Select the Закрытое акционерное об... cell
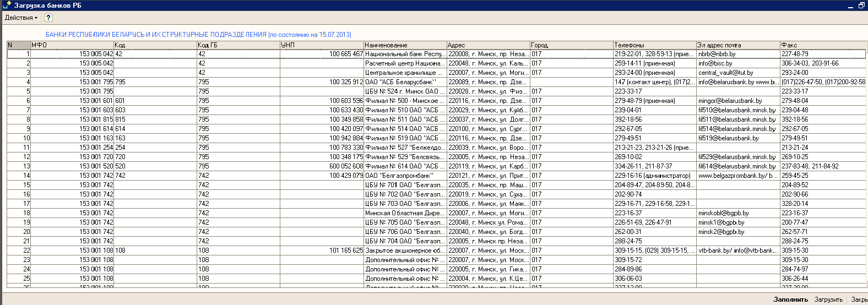Viewport: 868px width, 305px height. coord(405,250)
